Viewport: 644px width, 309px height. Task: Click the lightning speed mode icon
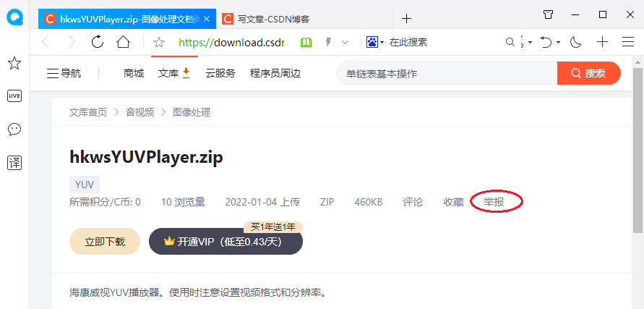[328, 42]
